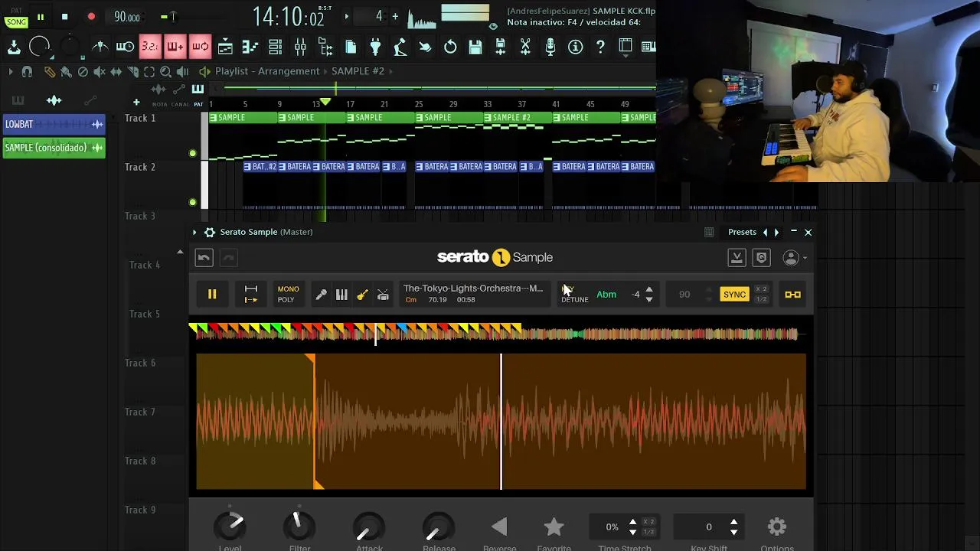Toggle the PAT/SONG mode switch
The width and height of the screenshot is (980, 551).
click(16, 17)
